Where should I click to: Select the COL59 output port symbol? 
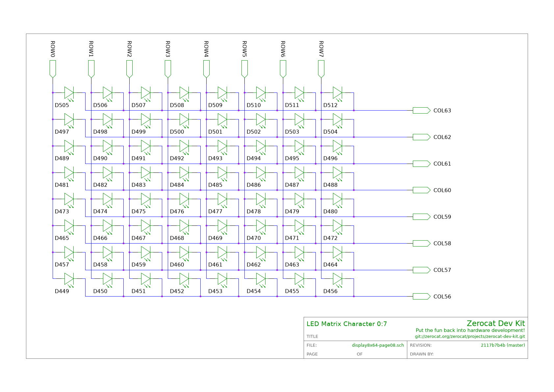421,217
